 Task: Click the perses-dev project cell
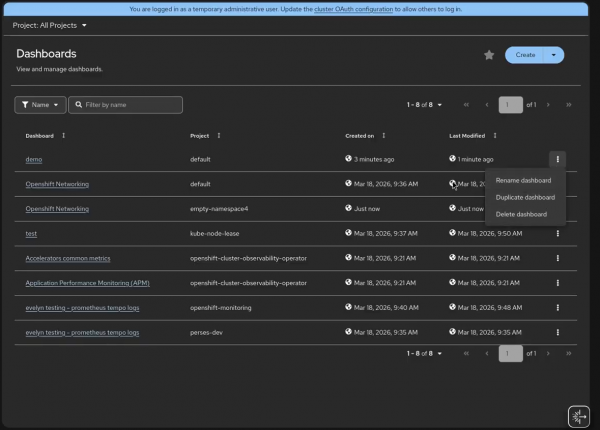tap(206, 332)
